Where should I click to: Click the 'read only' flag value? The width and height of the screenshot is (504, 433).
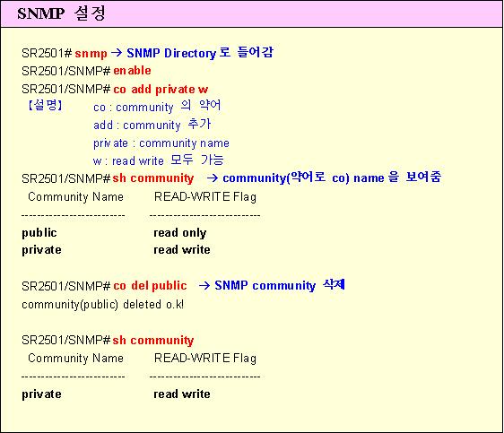pos(180,233)
